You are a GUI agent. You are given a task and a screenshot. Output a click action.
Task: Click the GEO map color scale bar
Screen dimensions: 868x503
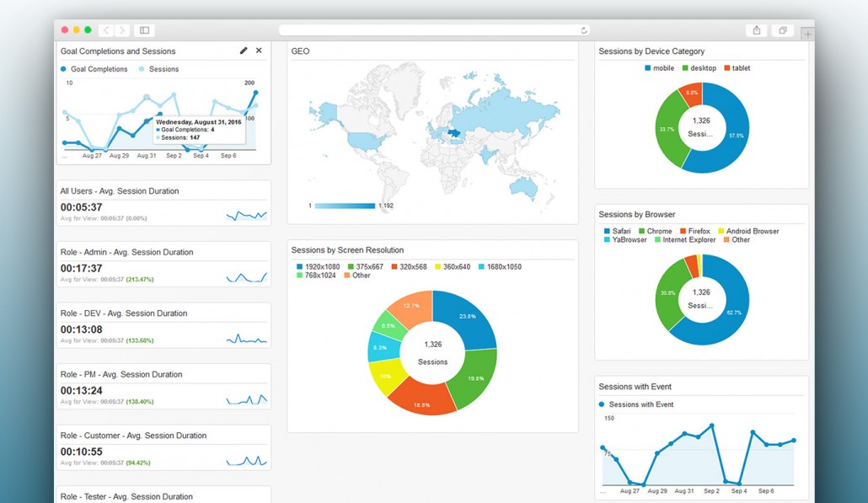pos(345,206)
